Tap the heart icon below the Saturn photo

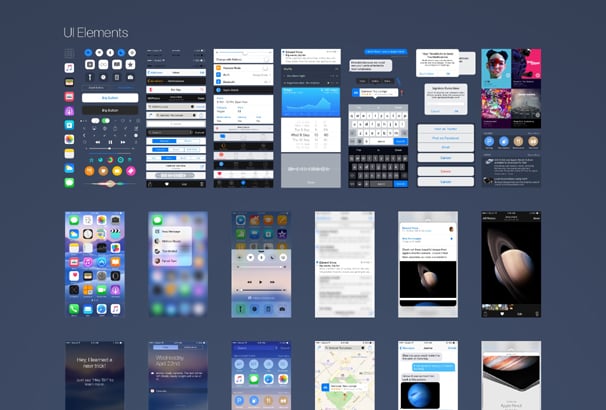point(502,314)
